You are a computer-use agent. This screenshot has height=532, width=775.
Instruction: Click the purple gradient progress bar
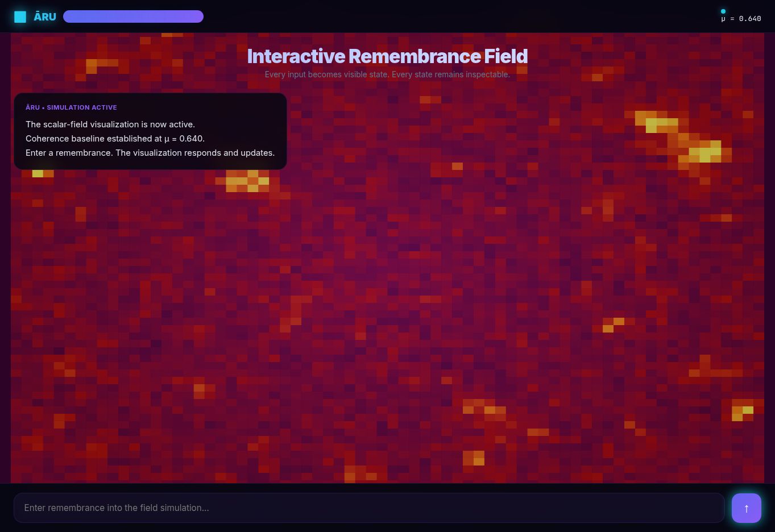click(x=133, y=16)
